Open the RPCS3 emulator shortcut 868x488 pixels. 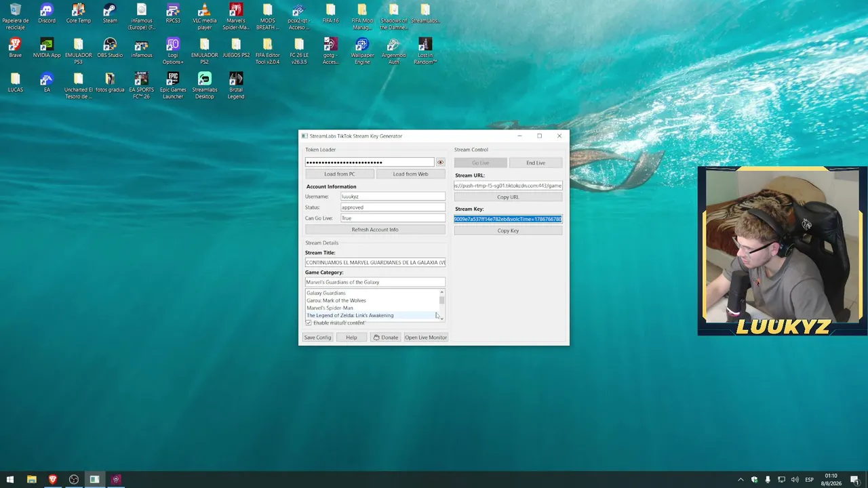click(173, 14)
